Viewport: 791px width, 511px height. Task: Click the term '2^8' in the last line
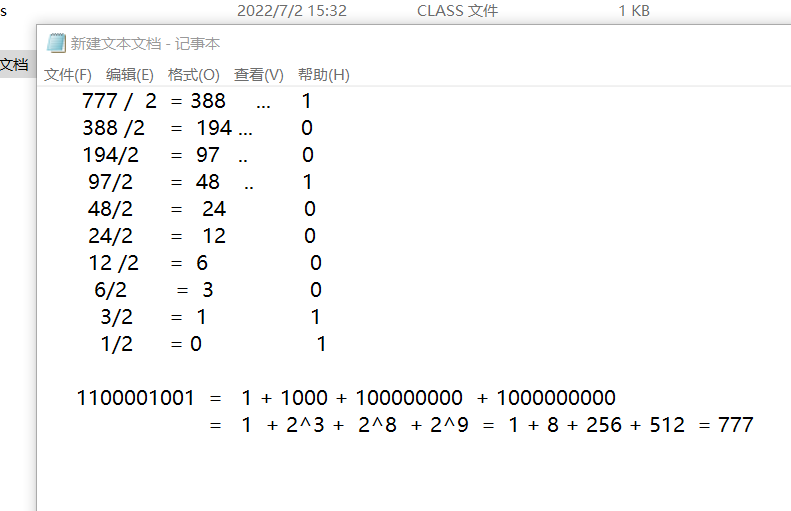(x=377, y=425)
